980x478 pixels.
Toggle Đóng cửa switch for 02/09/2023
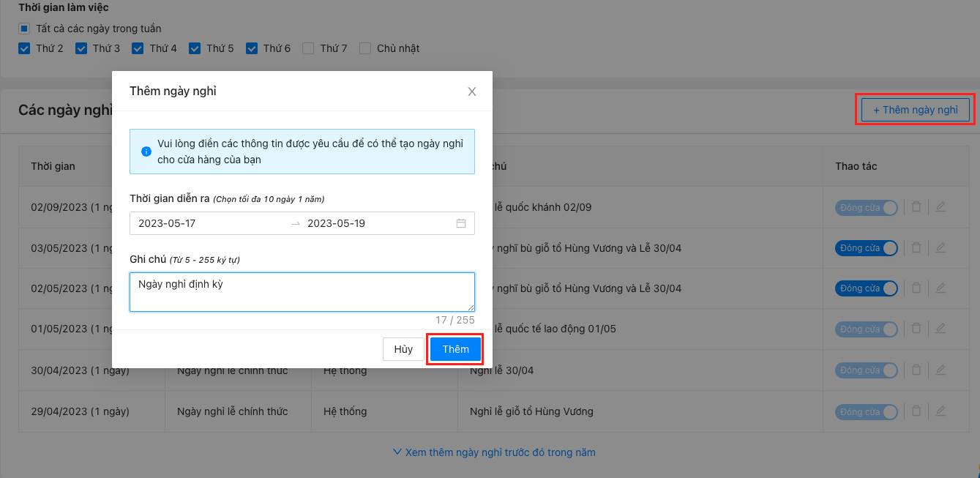867,207
